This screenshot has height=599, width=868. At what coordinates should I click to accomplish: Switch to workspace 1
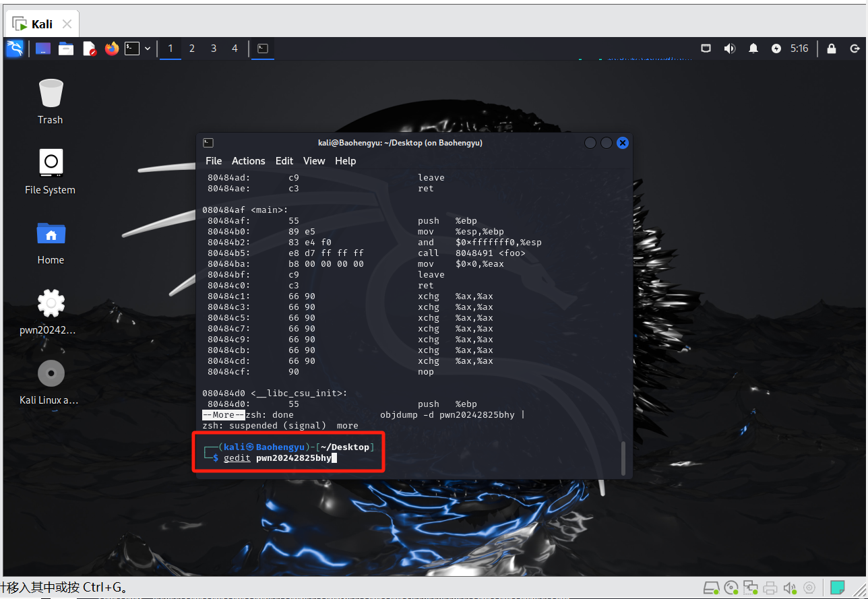coord(170,49)
